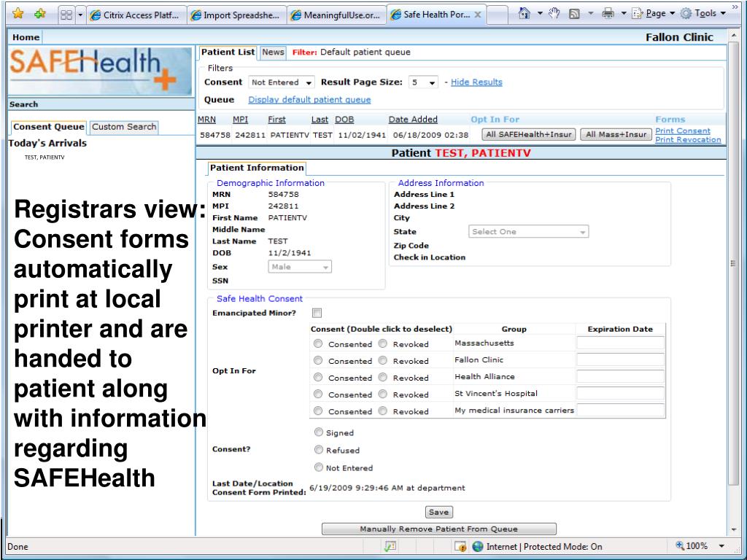The width and height of the screenshot is (747, 560).
Task: Click the Fallon Clinic Expiration Date field
Action: 620,359
